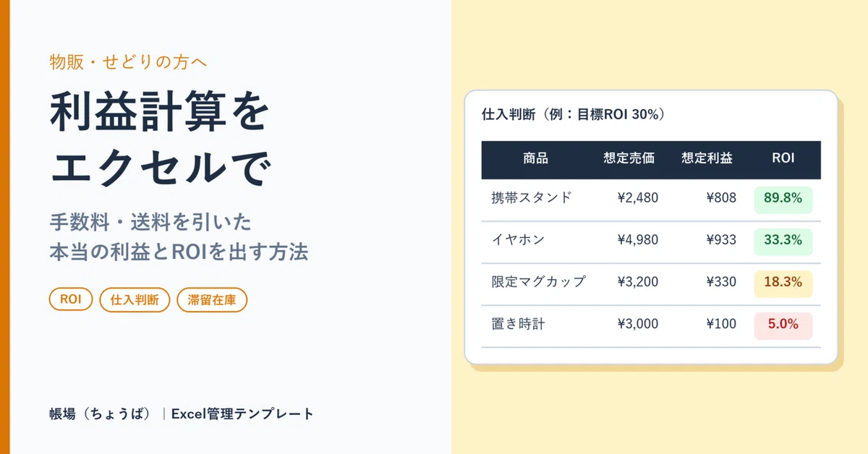Click the 想定利益 column header

[707, 159]
